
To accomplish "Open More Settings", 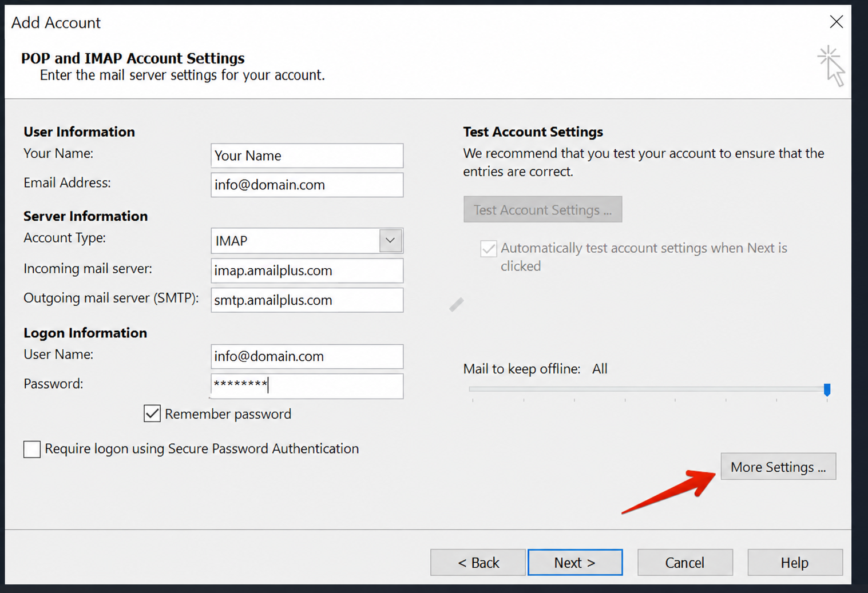I will (x=778, y=467).
